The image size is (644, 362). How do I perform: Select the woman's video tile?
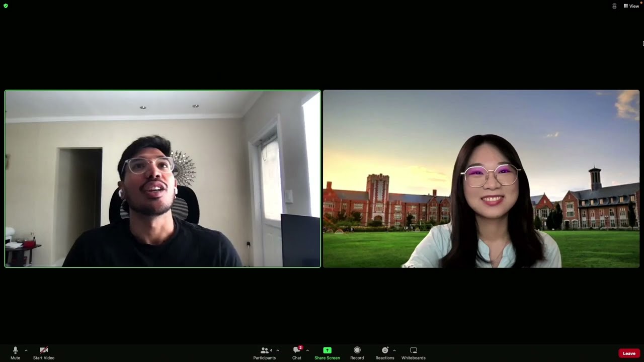pos(481,178)
